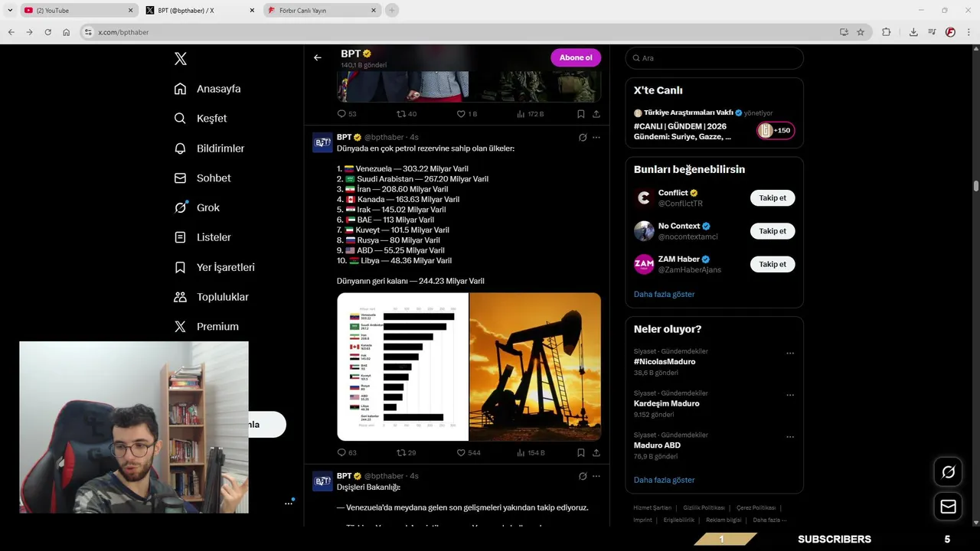Open Grok from sidebar

click(x=197, y=207)
